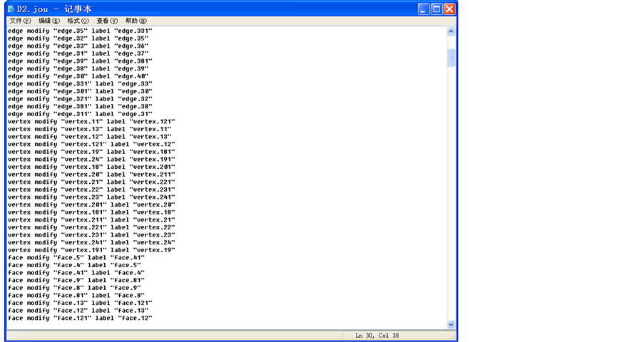
Task: Maximize the Notepad window
Action: click(x=436, y=9)
